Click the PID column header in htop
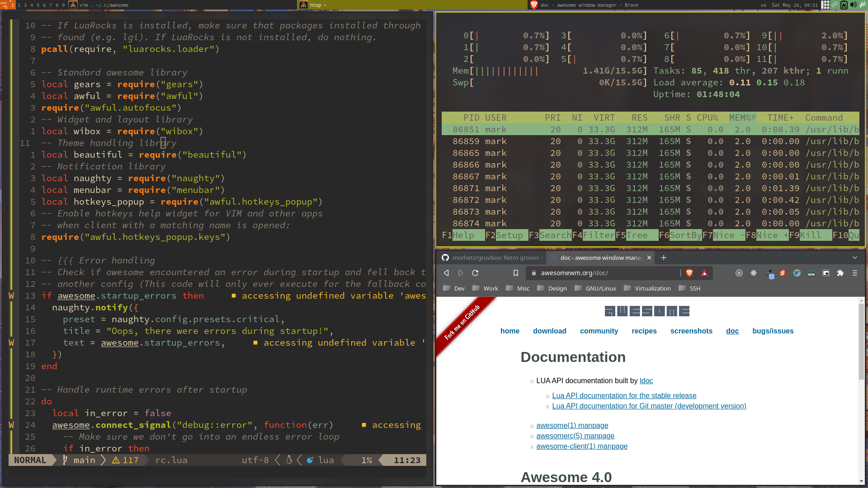 (x=471, y=117)
